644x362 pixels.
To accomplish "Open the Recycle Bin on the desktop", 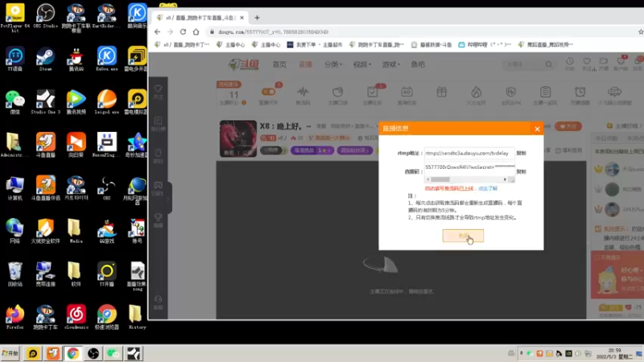I will click(x=14, y=274).
